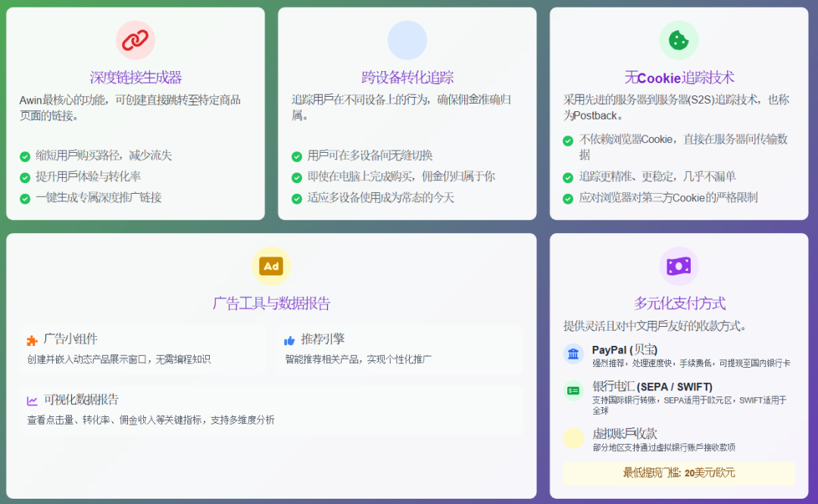The width and height of the screenshot is (818, 504).
Task: Click the 最低提现门槛 20美元欧元 banner
Action: pyautogui.click(x=679, y=472)
